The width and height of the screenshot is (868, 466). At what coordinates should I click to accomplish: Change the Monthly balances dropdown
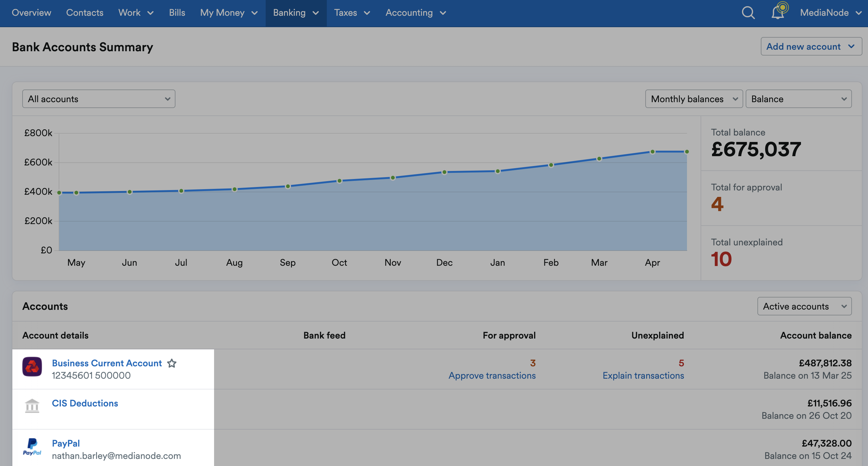click(694, 99)
